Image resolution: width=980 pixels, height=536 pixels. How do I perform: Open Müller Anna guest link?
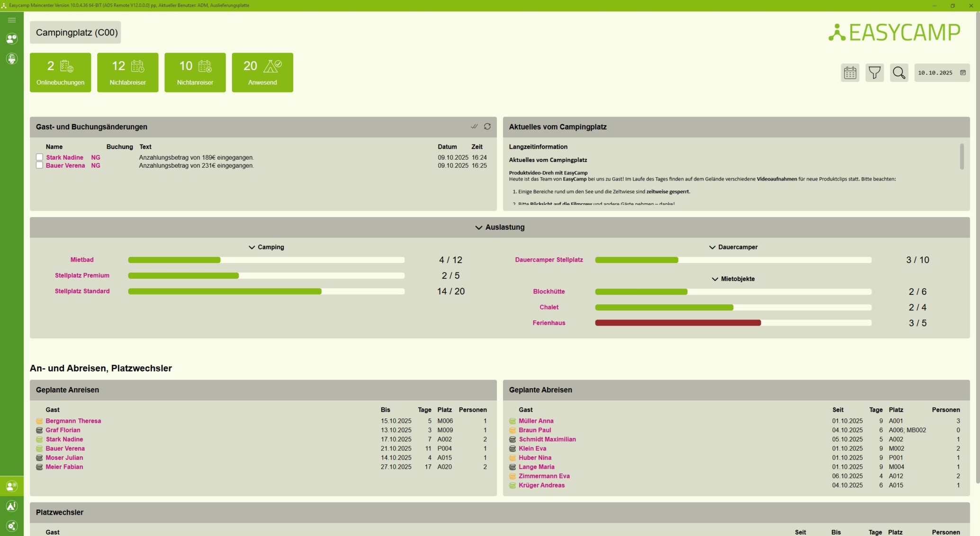536,421
